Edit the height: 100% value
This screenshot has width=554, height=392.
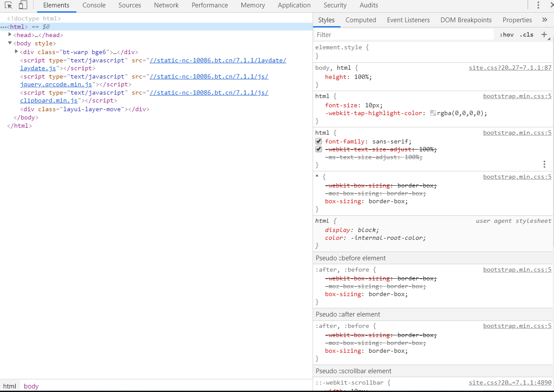click(x=361, y=77)
